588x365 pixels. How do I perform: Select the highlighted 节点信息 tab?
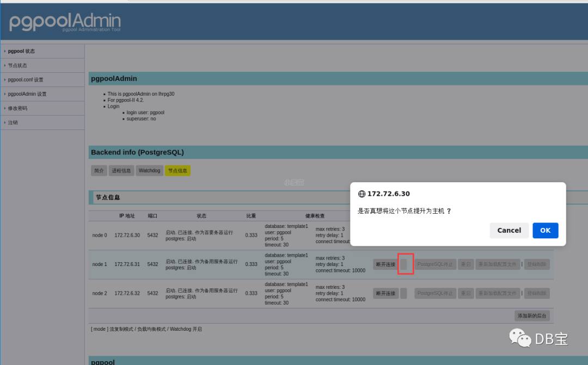click(177, 170)
